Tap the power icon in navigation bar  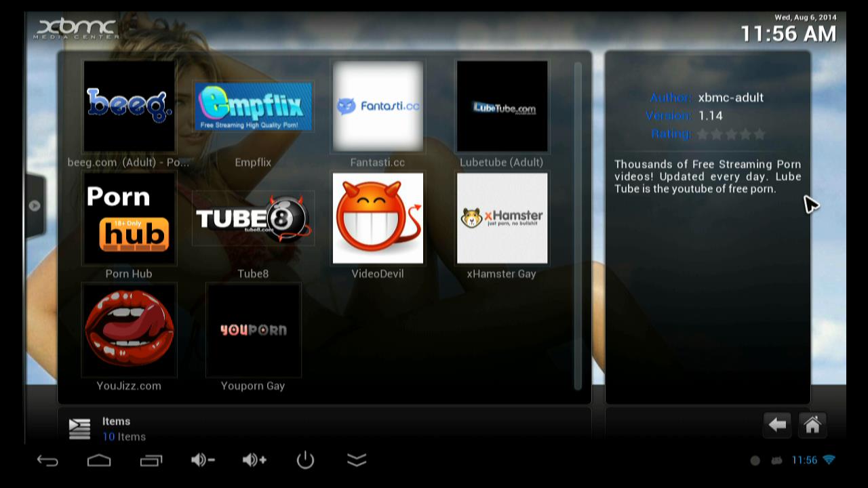[x=305, y=460]
